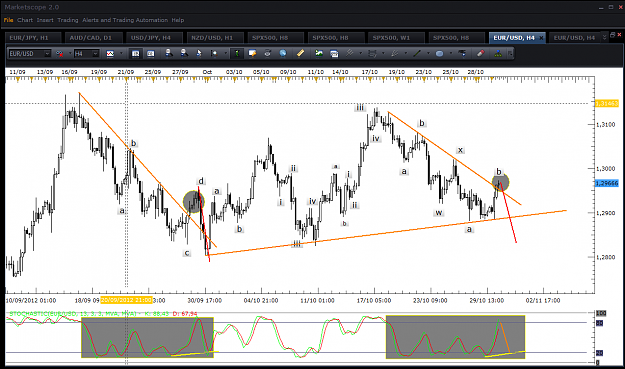
Task: Select the grey bracket channel tool
Action: [x=372, y=53]
